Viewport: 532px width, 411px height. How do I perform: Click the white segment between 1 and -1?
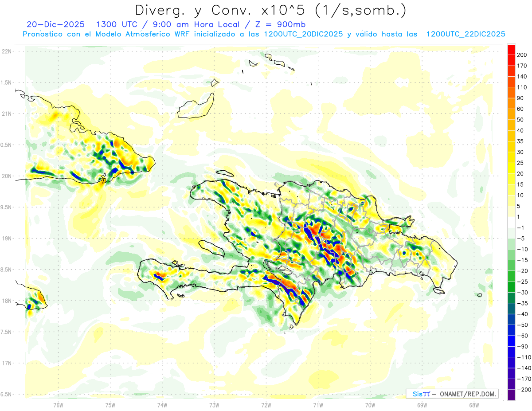click(512, 223)
